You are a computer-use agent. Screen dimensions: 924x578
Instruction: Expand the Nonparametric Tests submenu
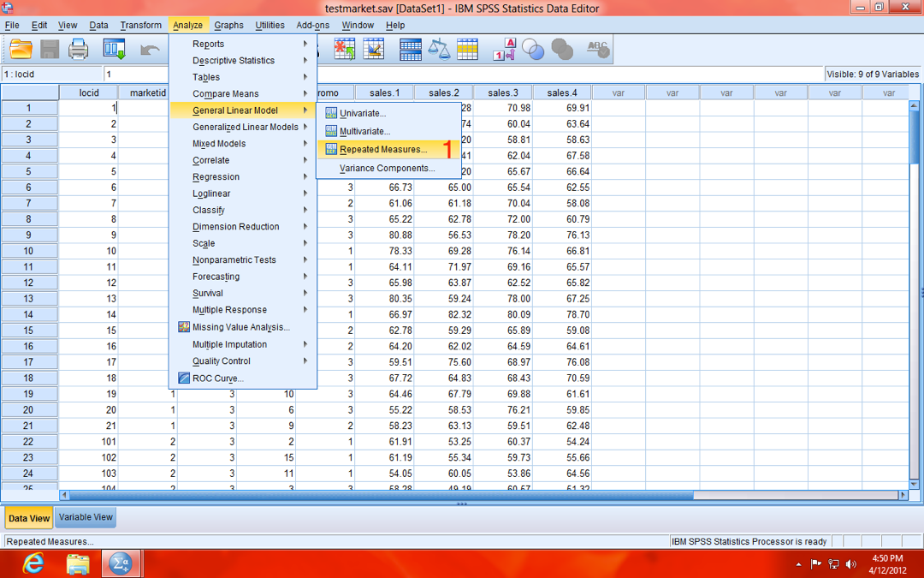coord(242,259)
